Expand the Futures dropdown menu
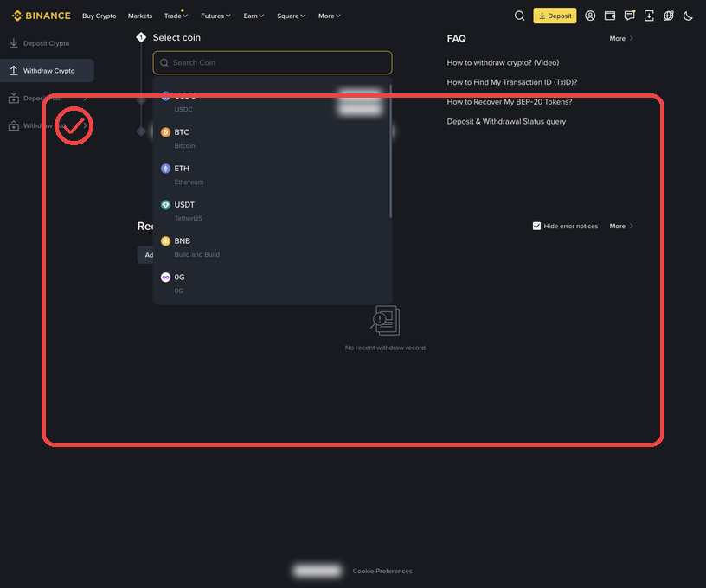Screen dimensions: 706x588 click(x=215, y=16)
